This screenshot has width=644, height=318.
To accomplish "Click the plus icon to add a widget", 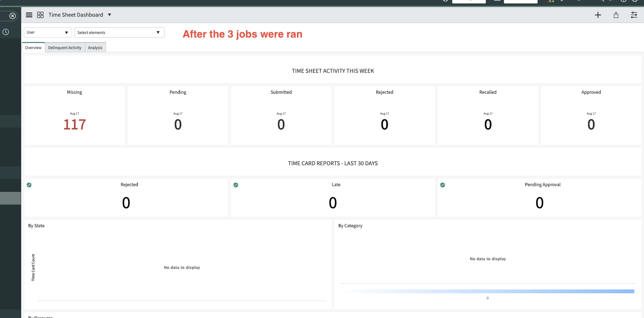I will [x=598, y=15].
